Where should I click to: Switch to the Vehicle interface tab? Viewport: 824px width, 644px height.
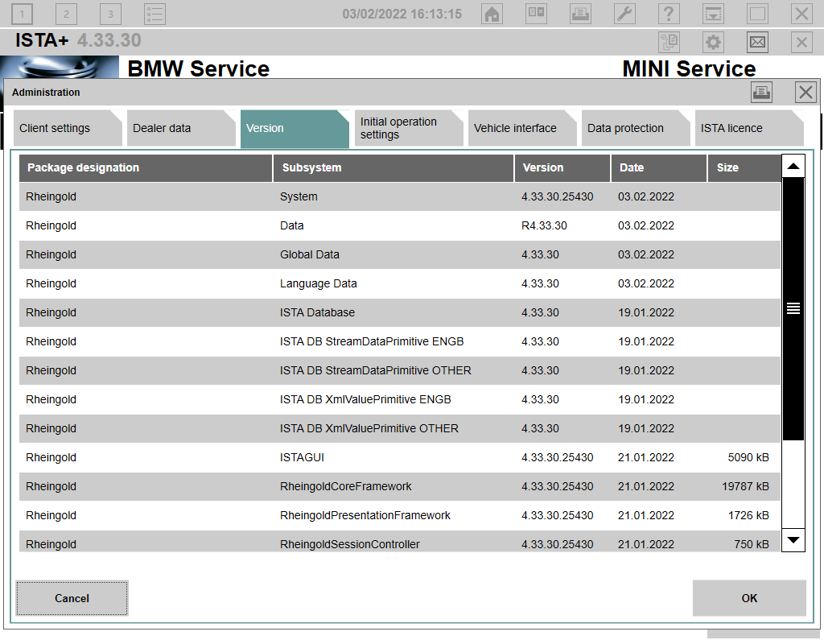522,128
